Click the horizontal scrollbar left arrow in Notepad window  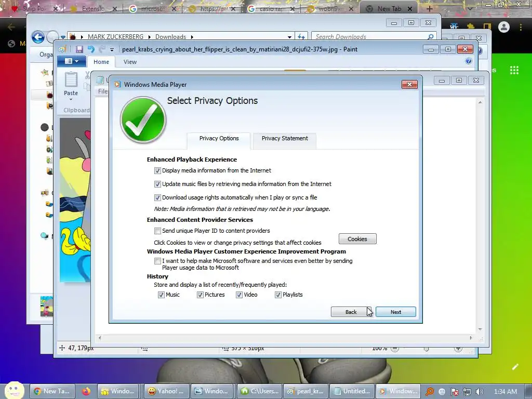click(99, 338)
